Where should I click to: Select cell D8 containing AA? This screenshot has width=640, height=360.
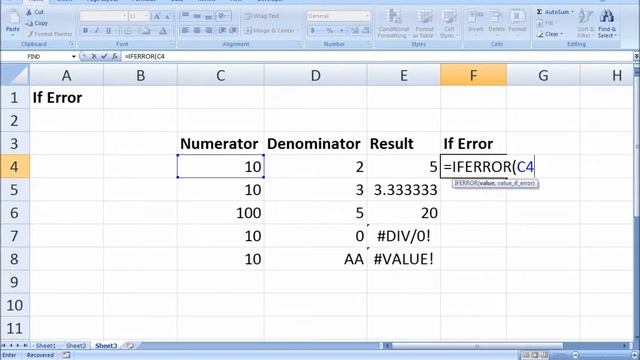coord(316,259)
